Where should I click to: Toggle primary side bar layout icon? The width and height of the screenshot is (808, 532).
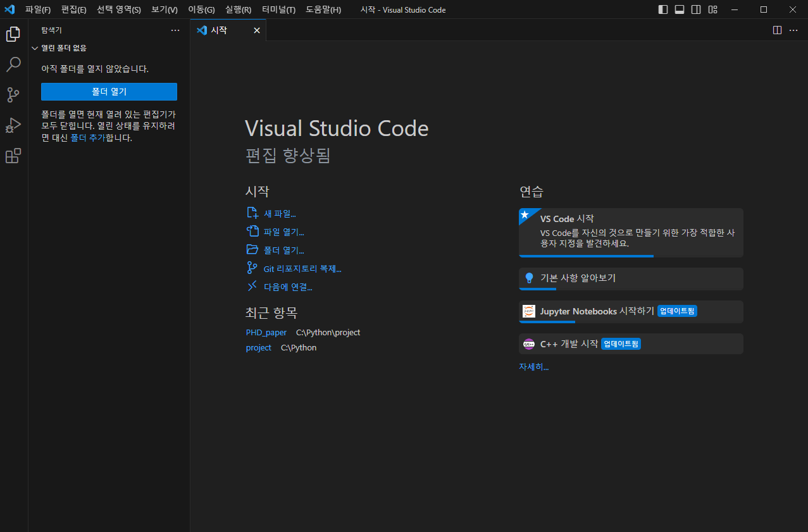[x=663, y=9]
